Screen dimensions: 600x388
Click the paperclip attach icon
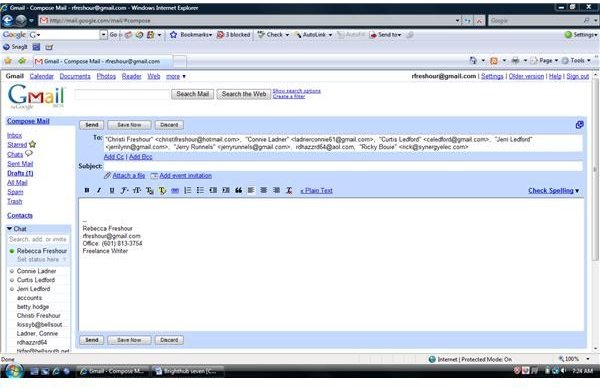pyautogui.click(x=108, y=176)
